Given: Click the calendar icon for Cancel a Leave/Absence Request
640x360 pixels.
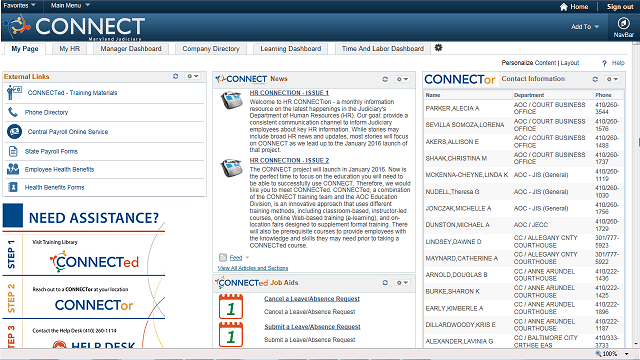Looking at the screenshot, I should (231, 307).
